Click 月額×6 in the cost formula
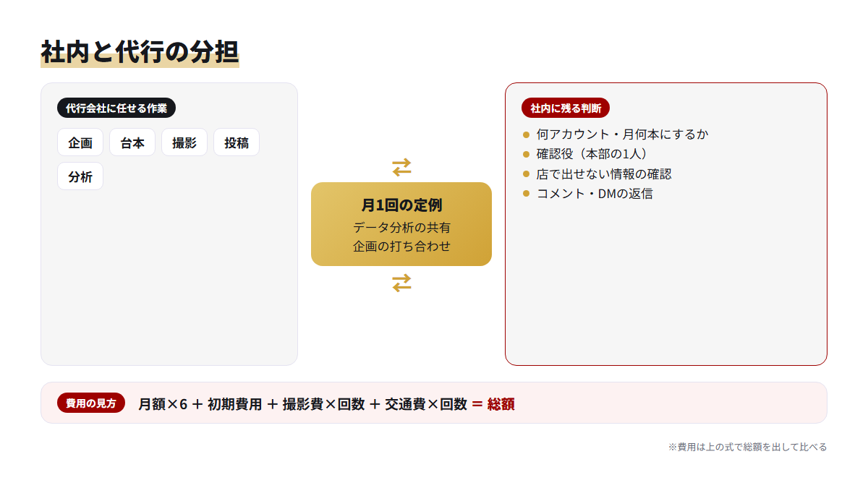 [x=163, y=404]
